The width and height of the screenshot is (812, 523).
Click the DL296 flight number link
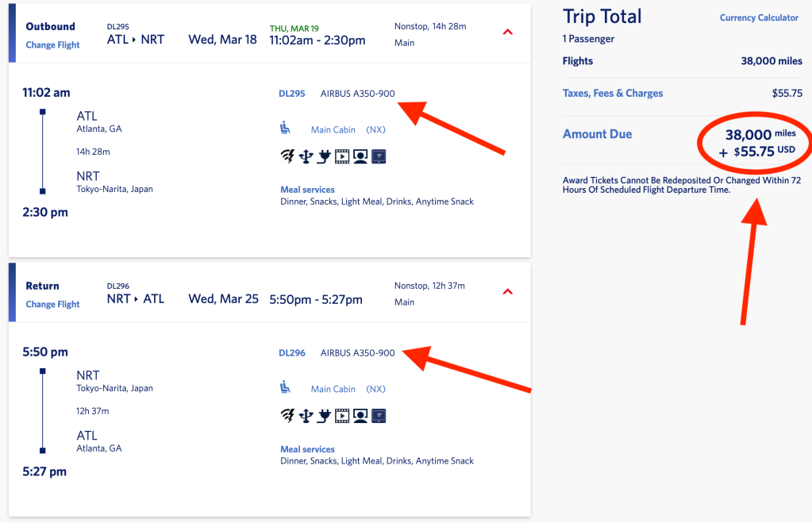pos(292,353)
